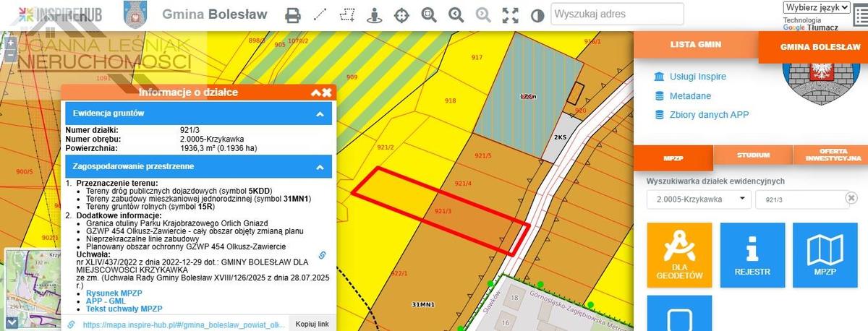Open the Wybierz język language dropdown
The image size is (868, 331).
coord(817,7)
